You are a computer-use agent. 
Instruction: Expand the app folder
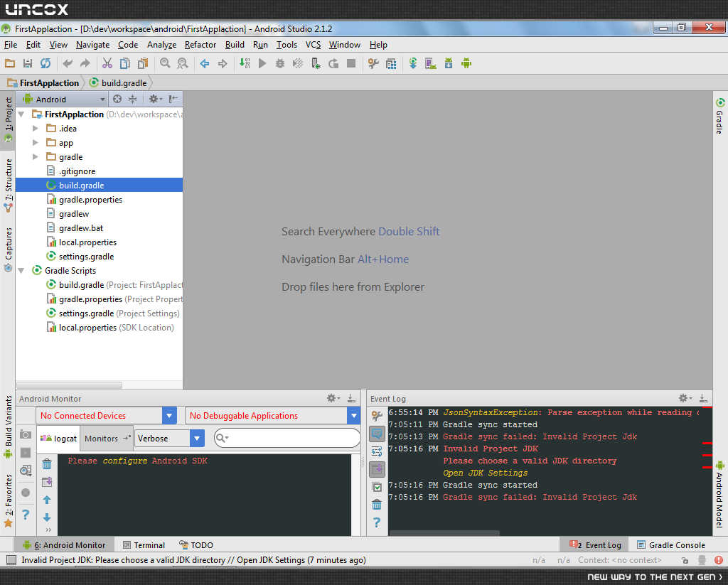pyautogui.click(x=36, y=143)
